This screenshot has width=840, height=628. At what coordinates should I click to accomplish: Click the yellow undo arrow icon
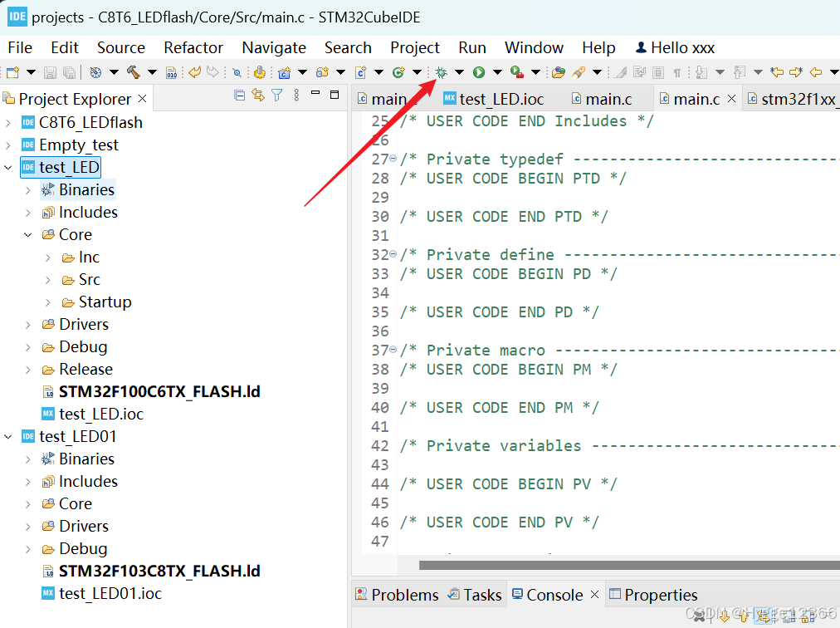point(194,72)
